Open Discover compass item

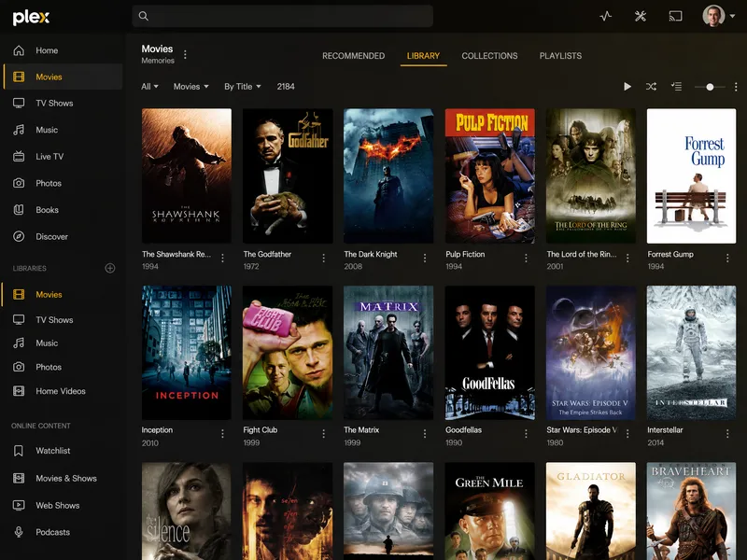[x=63, y=237]
